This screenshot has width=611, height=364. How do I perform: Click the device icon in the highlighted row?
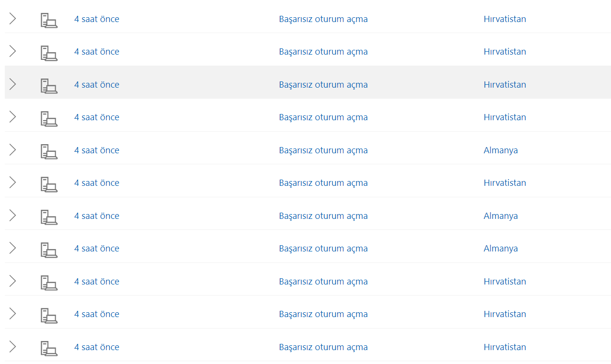pyautogui.click(x=48, y=86)
